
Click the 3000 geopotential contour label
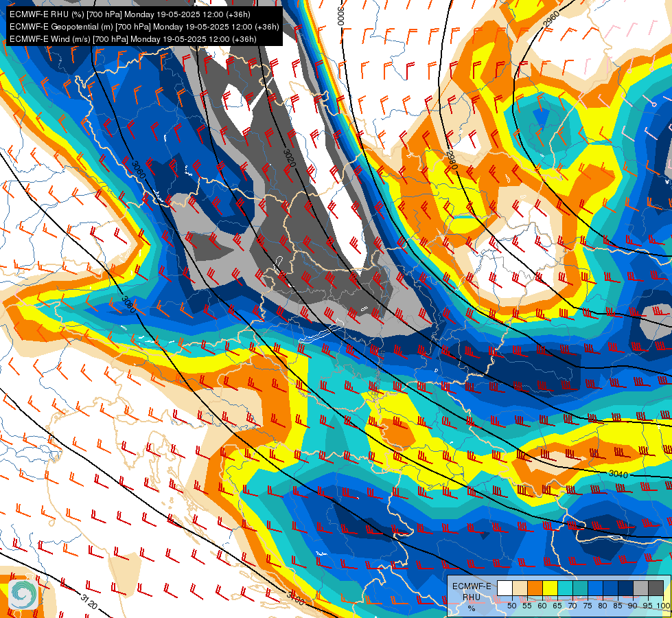(x=340, y=16)
